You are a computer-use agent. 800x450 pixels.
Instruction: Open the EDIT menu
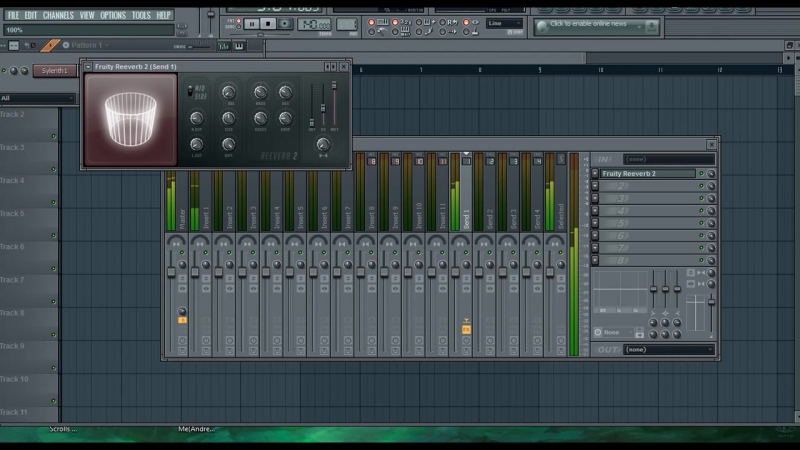pos(31,15)
